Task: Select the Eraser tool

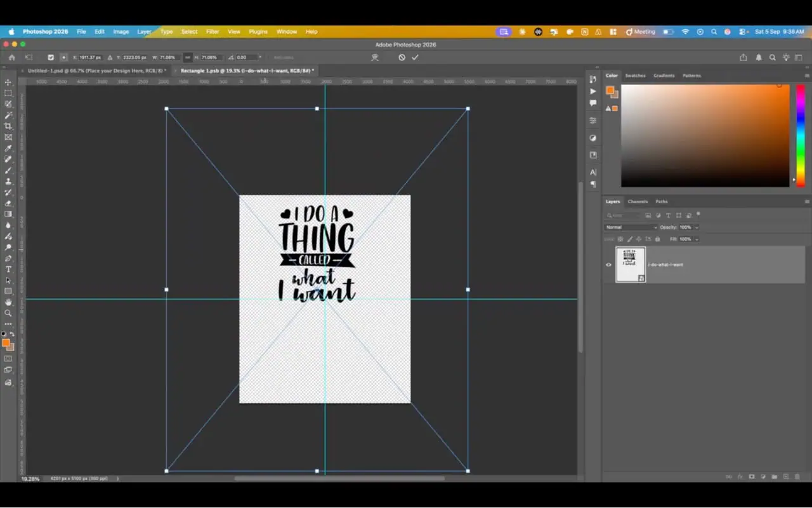Action: point(8,203)
